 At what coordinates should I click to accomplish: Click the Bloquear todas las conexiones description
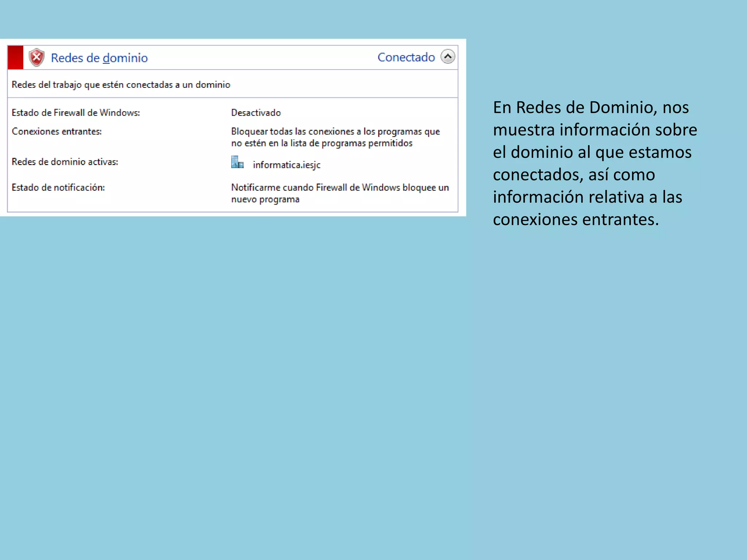[x=336, y=137]
